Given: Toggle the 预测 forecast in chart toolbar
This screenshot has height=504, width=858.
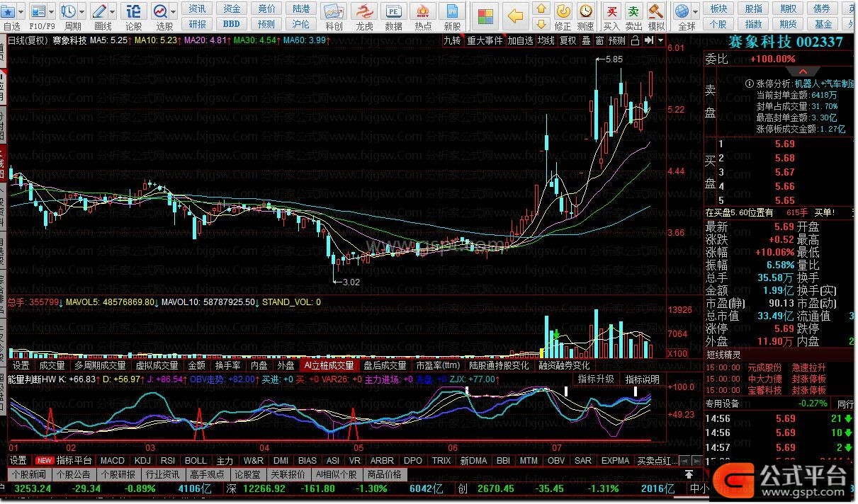Looking at the screenshot, I should (x=617, y=40).
